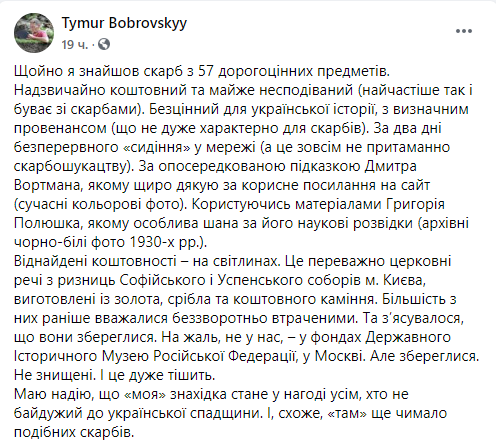Click the word 'Успенського' in the post

[260, 280]
